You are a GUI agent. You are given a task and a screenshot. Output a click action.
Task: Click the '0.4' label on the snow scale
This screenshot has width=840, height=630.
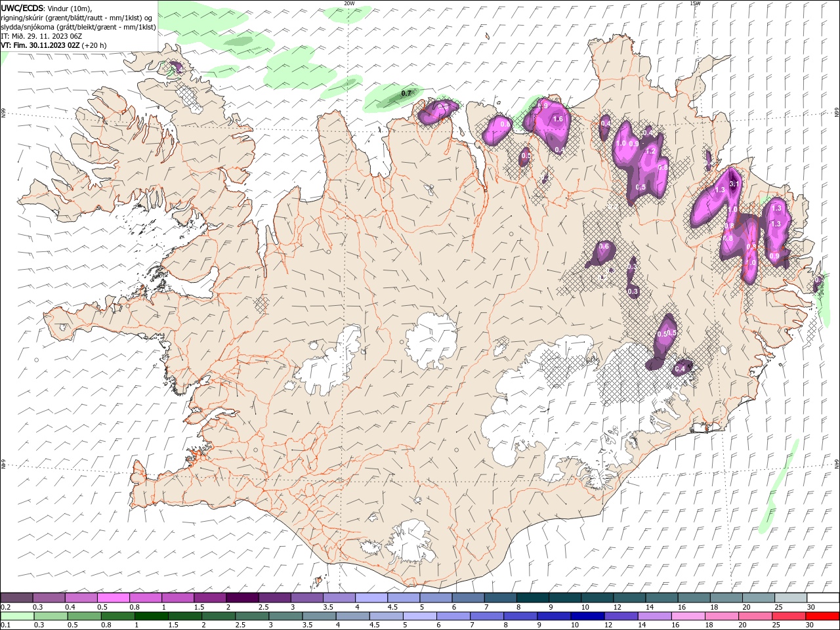click(71, 607)
